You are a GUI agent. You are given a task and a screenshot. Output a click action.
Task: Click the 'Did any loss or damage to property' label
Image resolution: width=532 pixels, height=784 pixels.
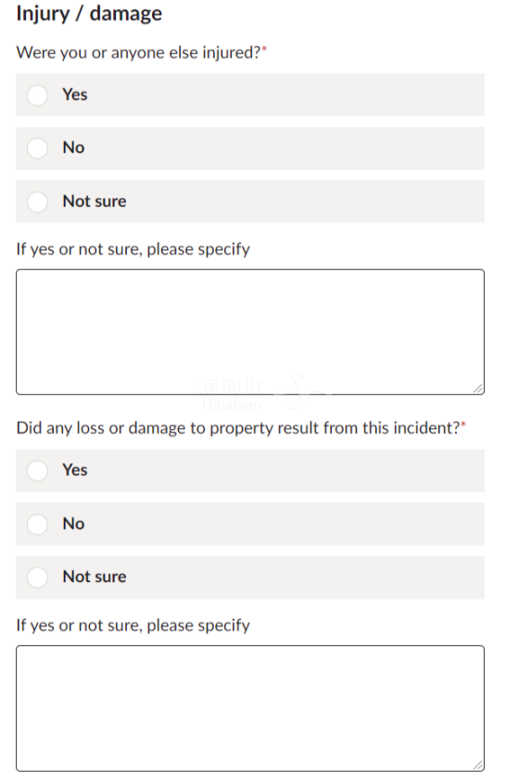pyautogui.click(x=238, y=428)
